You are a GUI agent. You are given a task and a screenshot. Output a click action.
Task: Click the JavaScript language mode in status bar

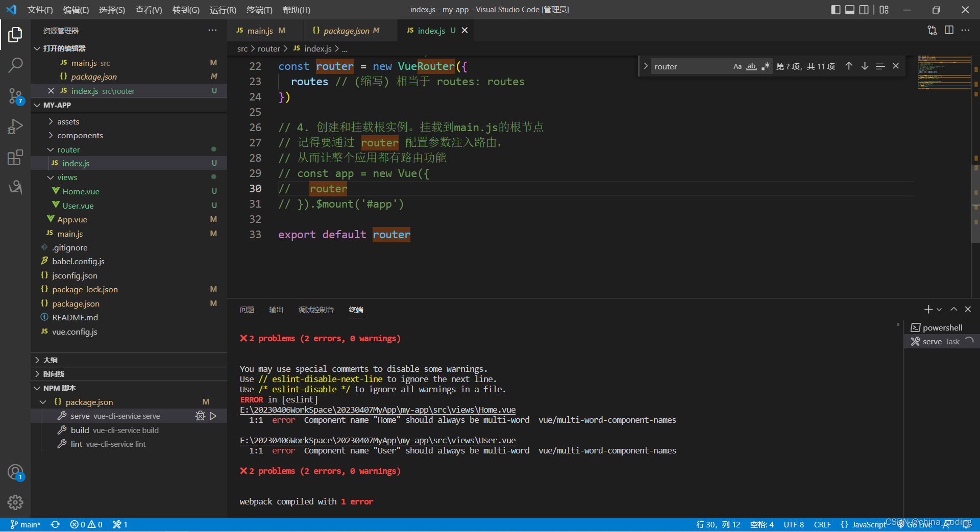click(x=869, y=524)
